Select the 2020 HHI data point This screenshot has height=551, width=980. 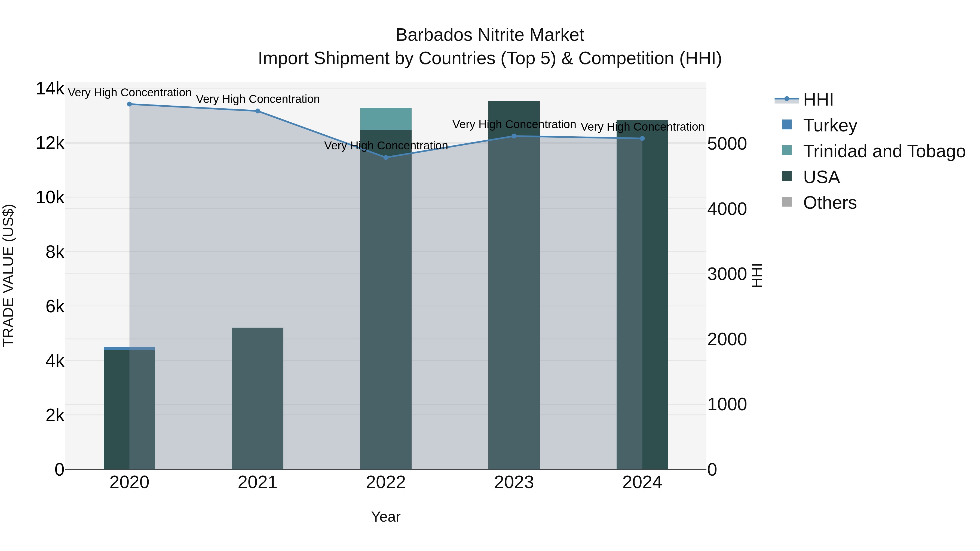point(129,104)
